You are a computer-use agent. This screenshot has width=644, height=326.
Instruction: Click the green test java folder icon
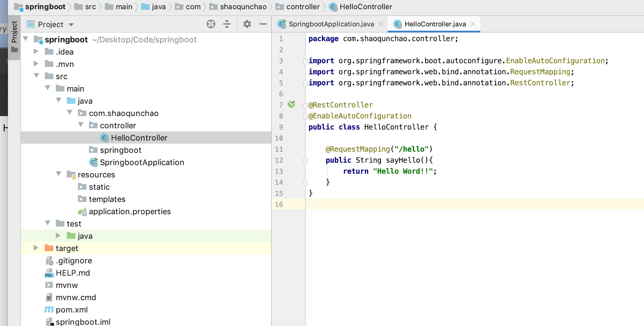point(71,235)
